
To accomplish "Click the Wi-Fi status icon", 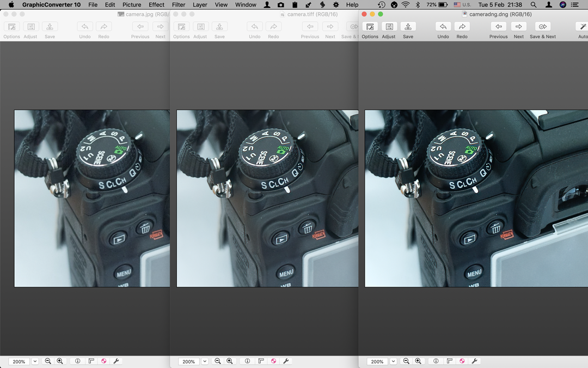I will pyautogui.click(x=406, y=4).
